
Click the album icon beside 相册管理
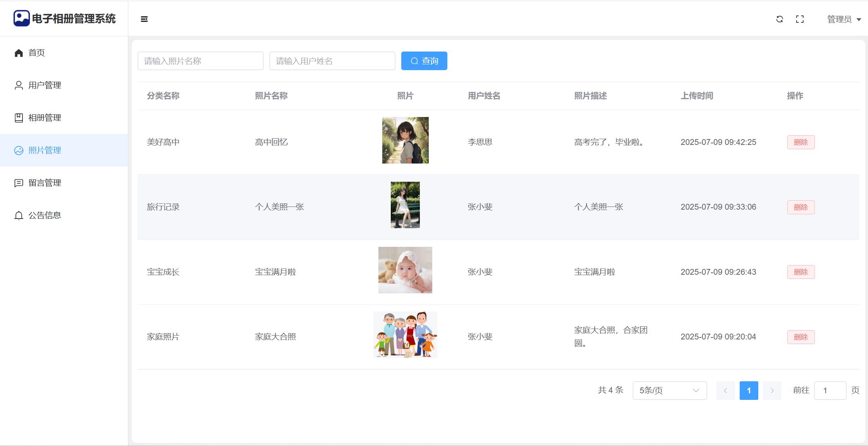tap(19, 118)
